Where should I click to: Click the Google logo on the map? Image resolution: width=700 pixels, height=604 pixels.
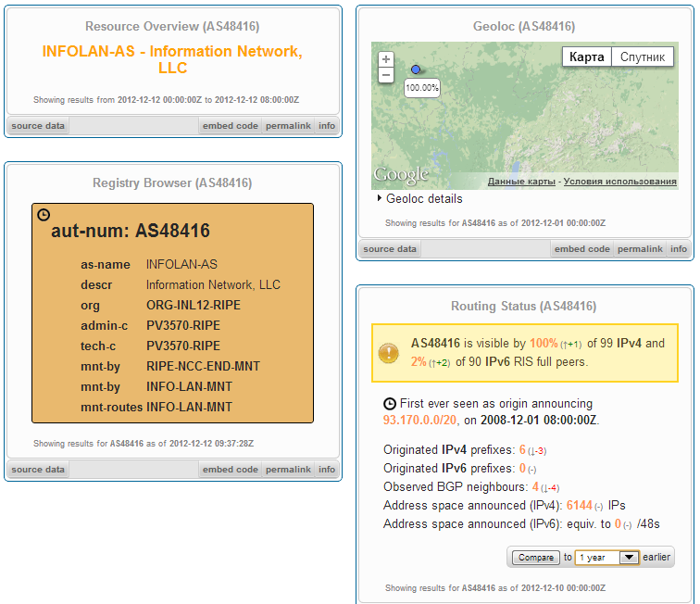click(x=401, y=175)
